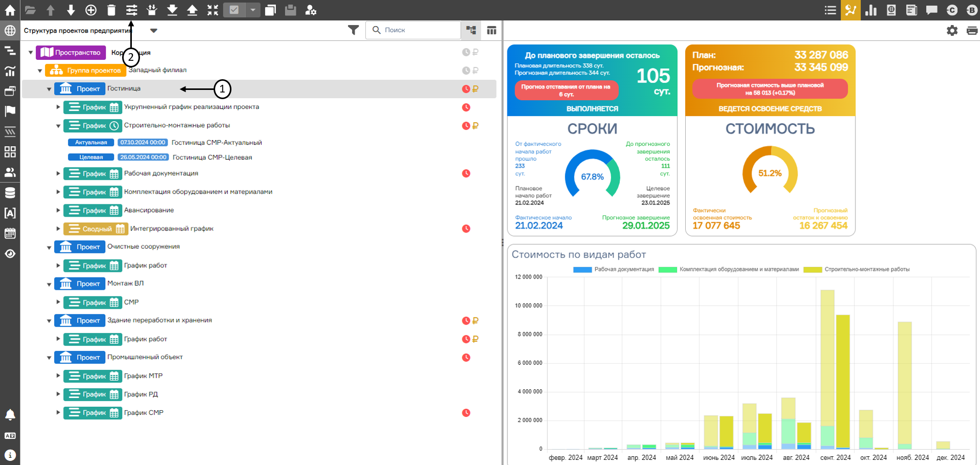
Task: Open the Gantt chart sidebar icon
Action: pyautogui.click(x=10, y=51)
